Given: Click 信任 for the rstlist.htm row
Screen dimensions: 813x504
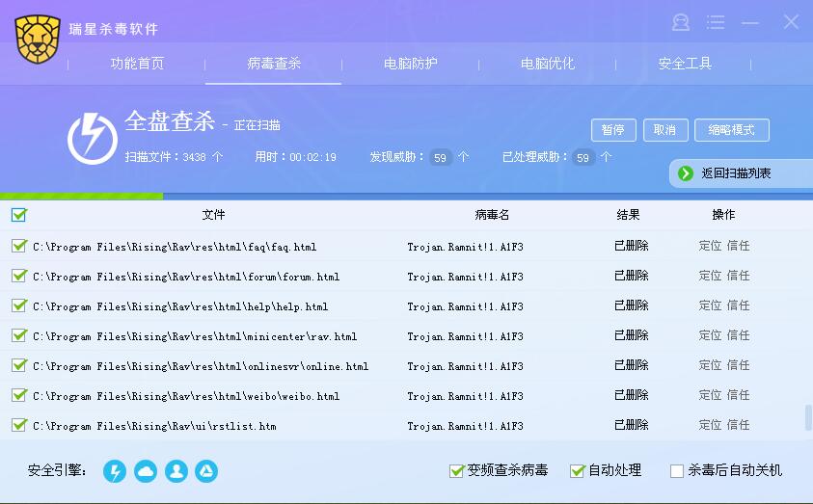Looking at the screenshot, I should point(739,425).
